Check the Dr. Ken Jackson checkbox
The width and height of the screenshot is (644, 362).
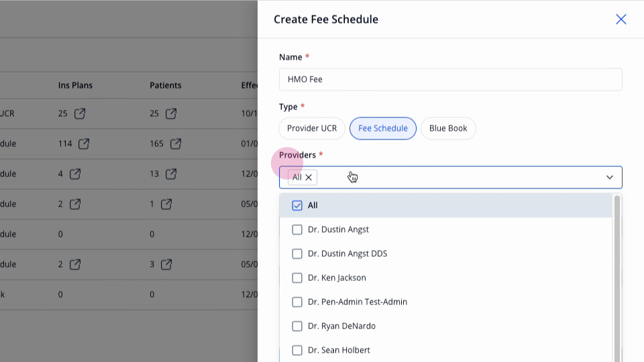pyautogui.click(x=297, y=278)
